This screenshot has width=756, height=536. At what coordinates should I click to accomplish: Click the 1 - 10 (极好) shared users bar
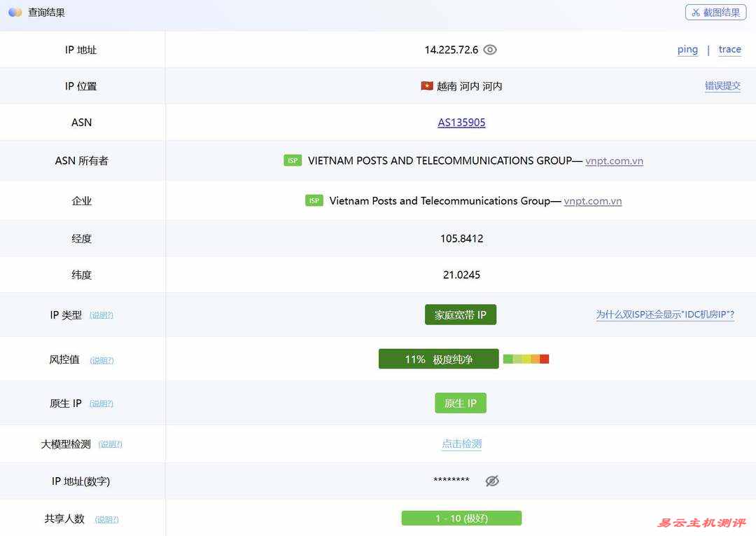461,518
